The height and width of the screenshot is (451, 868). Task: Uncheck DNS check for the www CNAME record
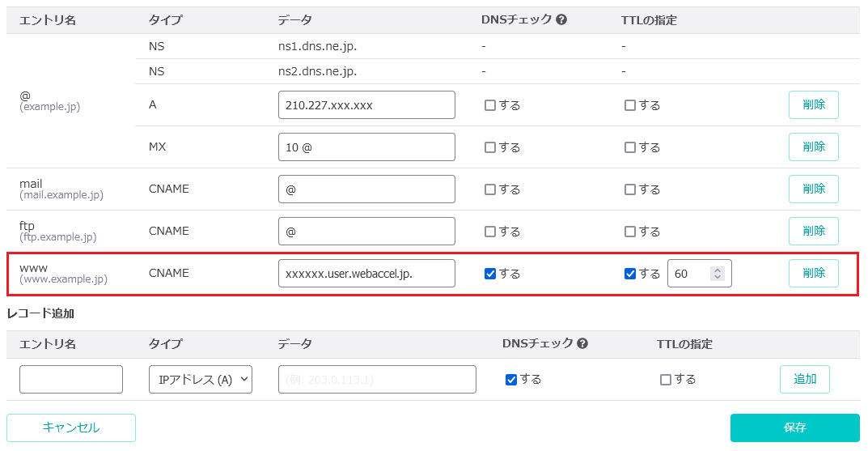(x=490, y=274)
